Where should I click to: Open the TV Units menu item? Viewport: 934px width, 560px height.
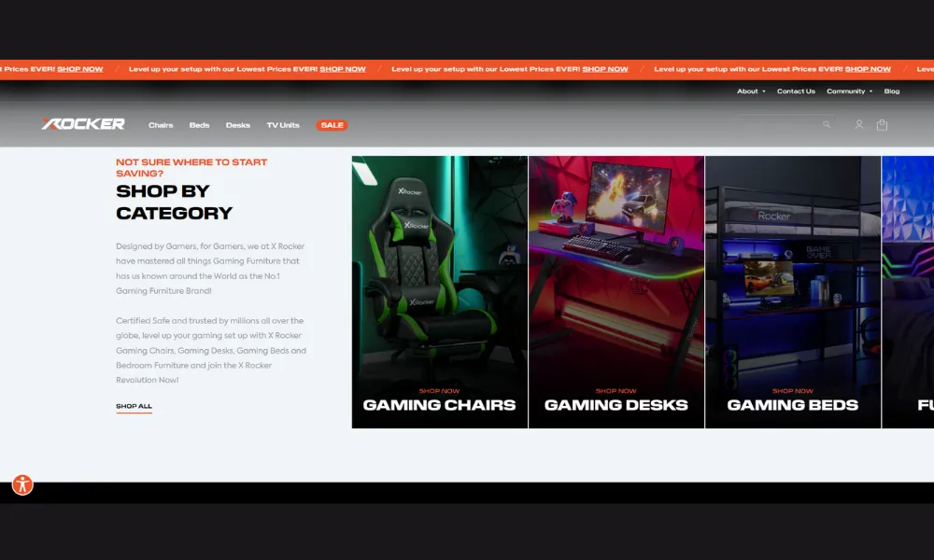pos(283,125)
